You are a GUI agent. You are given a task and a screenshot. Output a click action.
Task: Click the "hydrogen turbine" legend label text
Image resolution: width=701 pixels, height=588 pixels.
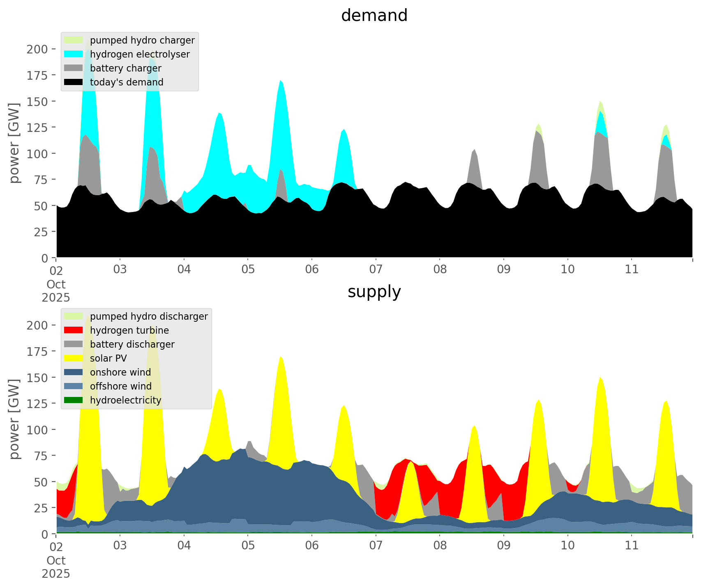[129, 330]
